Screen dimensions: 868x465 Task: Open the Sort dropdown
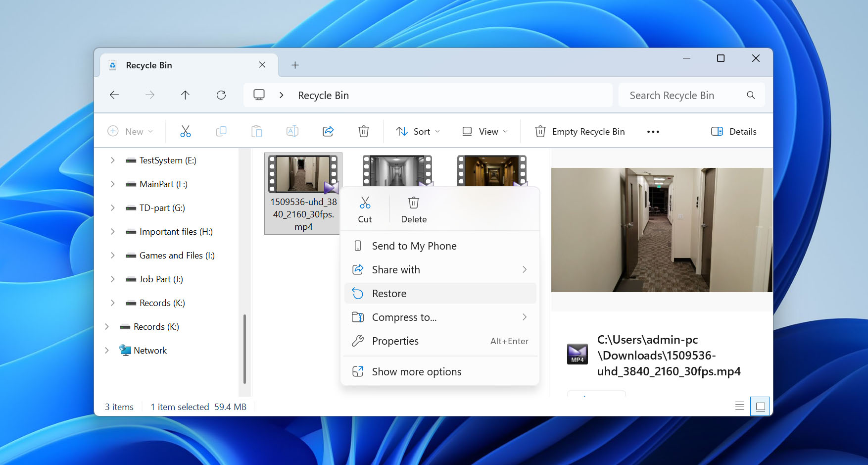pos(418,132)
